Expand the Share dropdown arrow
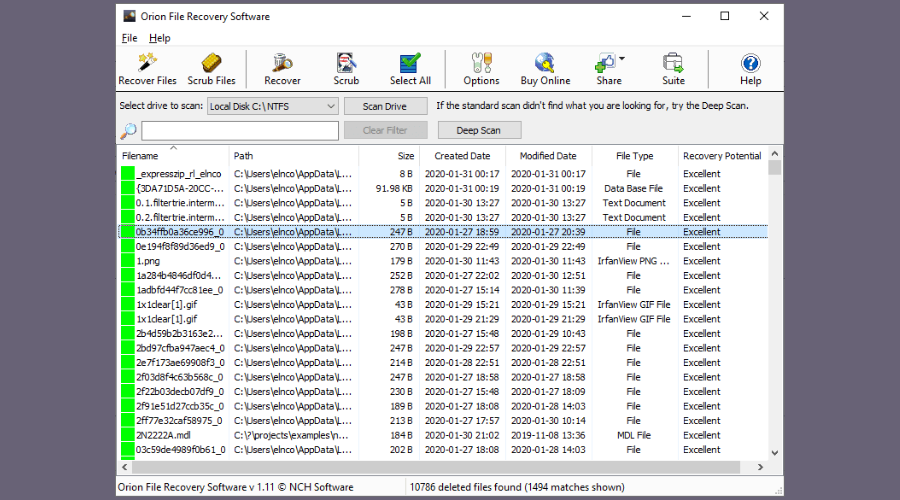Viewport: 900px width, 500px height. (622, 59)
